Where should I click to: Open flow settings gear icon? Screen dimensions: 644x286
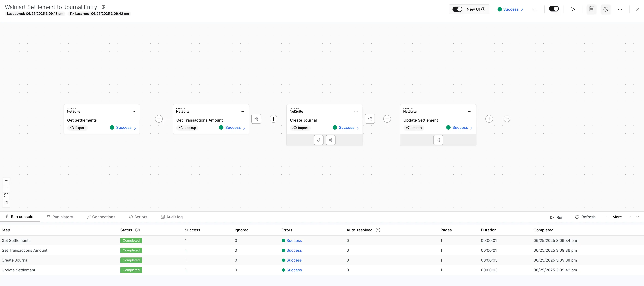click(606, 9)
